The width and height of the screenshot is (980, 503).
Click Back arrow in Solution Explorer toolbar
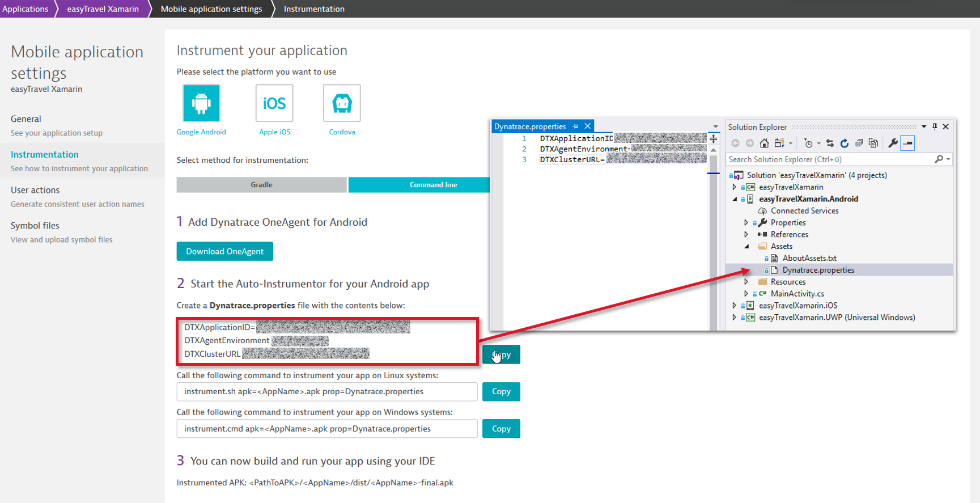click(735, 143)
